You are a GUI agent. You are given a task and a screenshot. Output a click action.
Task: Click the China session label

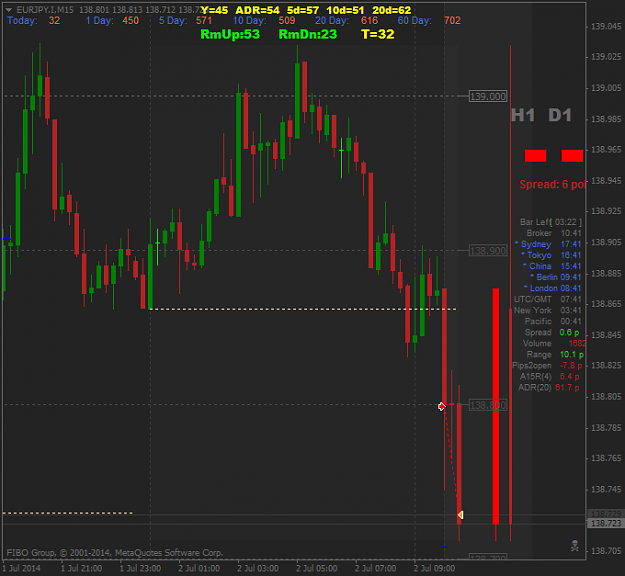point(537,266)
